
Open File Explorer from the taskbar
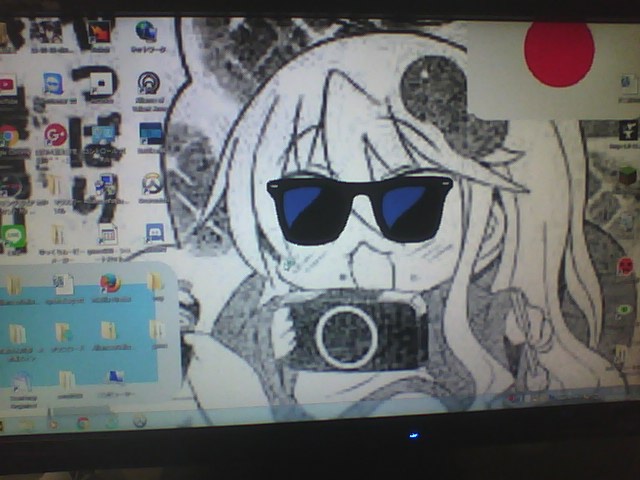click(26, 425)
